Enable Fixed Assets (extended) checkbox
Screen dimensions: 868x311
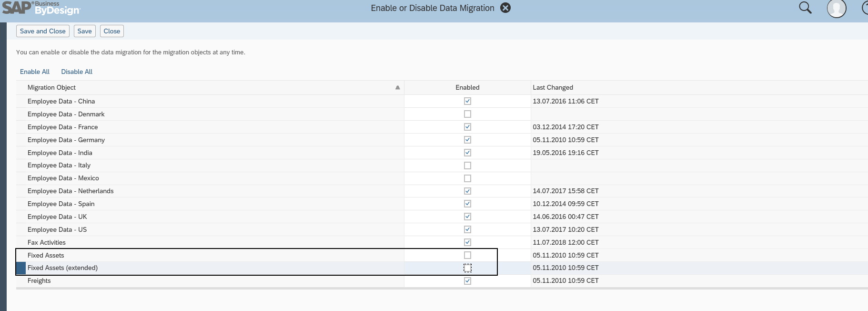467,268
